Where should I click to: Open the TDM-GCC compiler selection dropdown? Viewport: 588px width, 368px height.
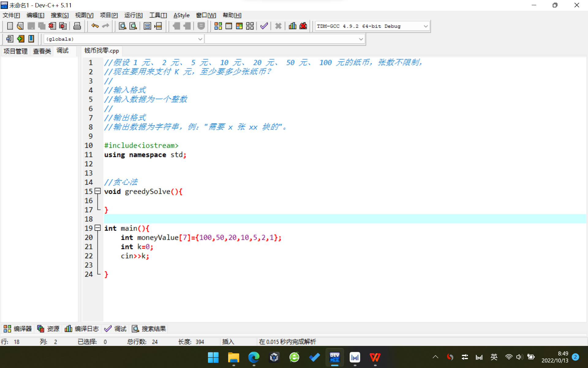(425, 26)
